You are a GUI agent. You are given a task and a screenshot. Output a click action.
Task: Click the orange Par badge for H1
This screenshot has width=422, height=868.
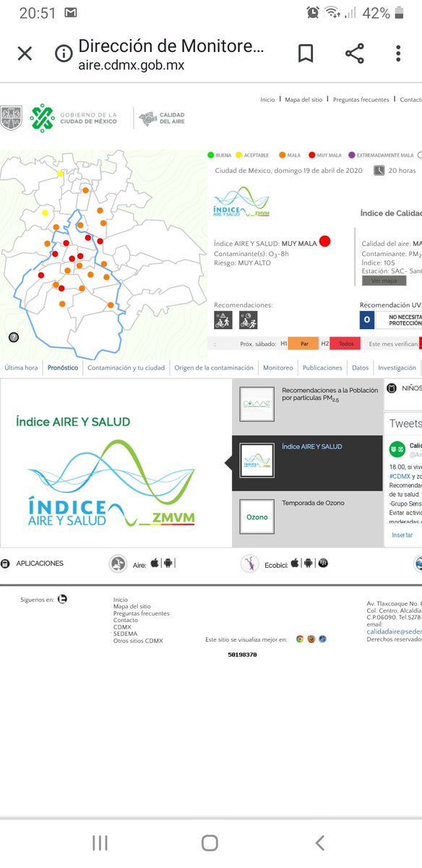tap(303, 344)
